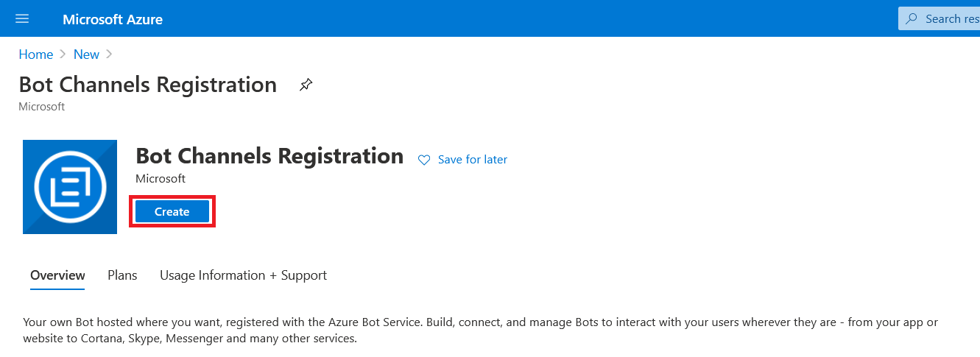Image resolution: width=980 pixels, height=357 pixels.
Task: Focus the Search resources box
Action: [940, 18]
